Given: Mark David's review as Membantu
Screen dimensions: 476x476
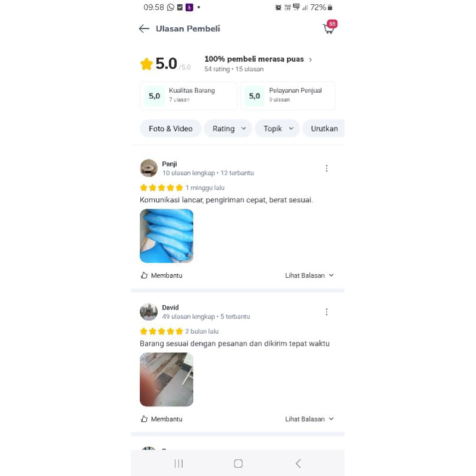Looking at the screenshot, I should [161, 419].
